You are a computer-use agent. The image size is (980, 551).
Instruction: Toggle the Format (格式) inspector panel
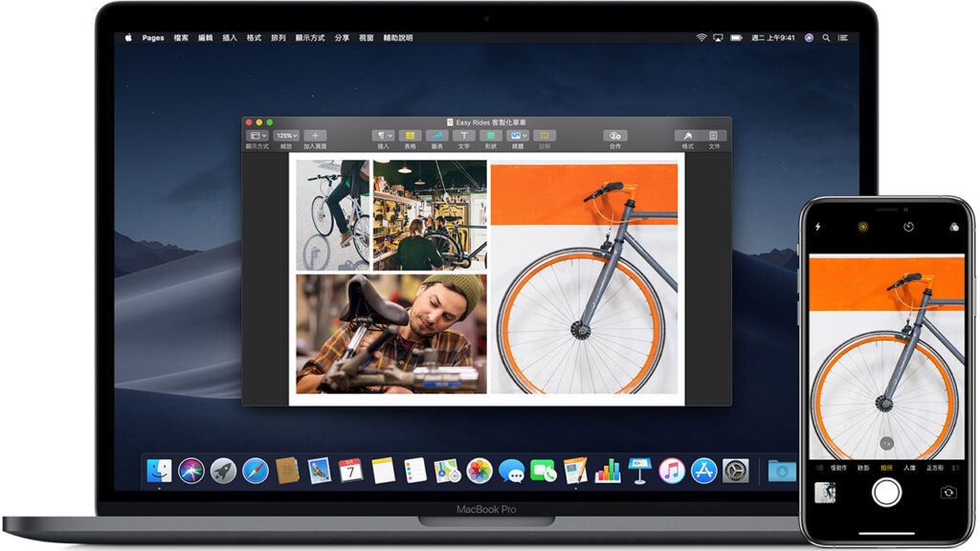click(687, 136)
